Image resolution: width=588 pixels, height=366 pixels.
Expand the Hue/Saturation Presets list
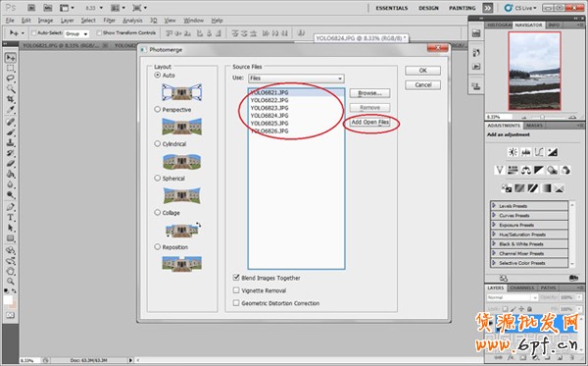529,235
